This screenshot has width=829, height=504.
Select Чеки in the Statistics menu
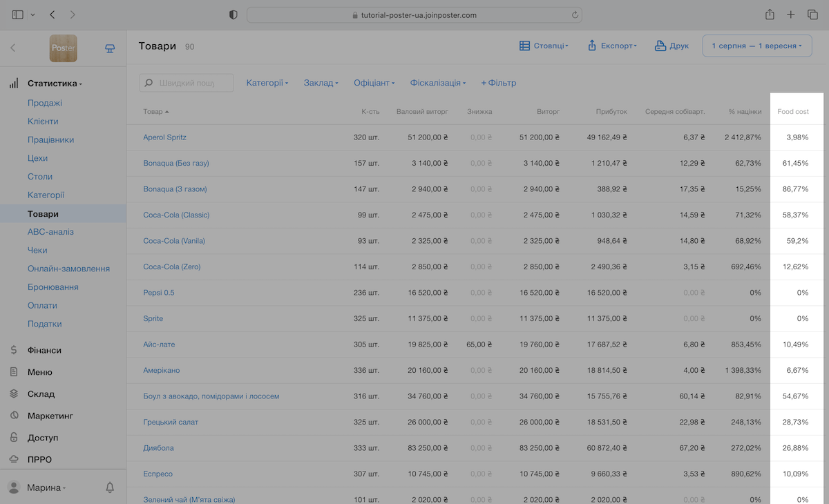click(37, 250)
